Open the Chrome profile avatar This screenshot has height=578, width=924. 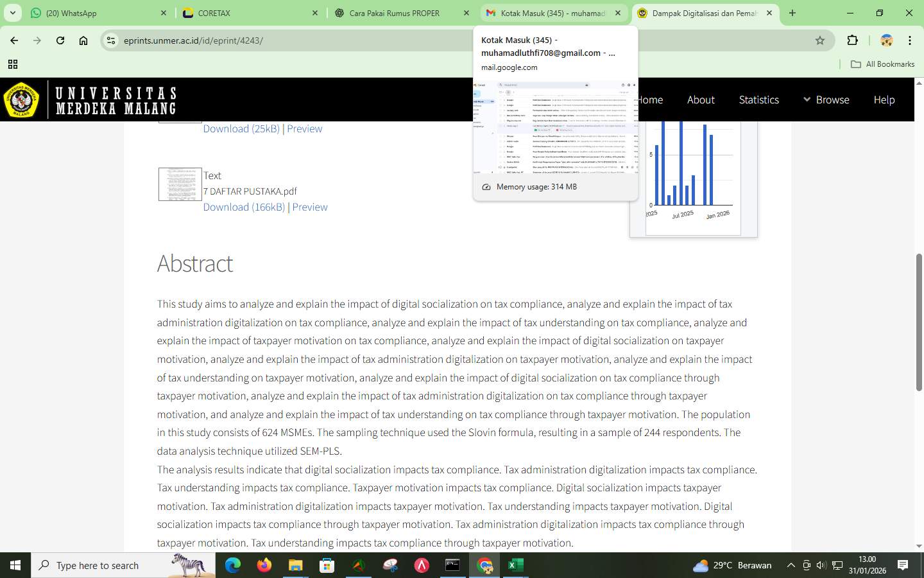pos(886,40)
